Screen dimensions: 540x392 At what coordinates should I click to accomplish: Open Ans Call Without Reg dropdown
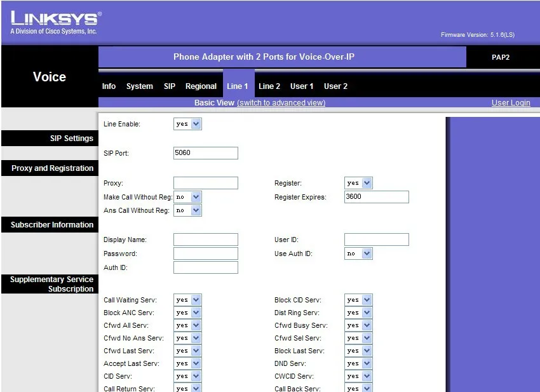(187, 210)
